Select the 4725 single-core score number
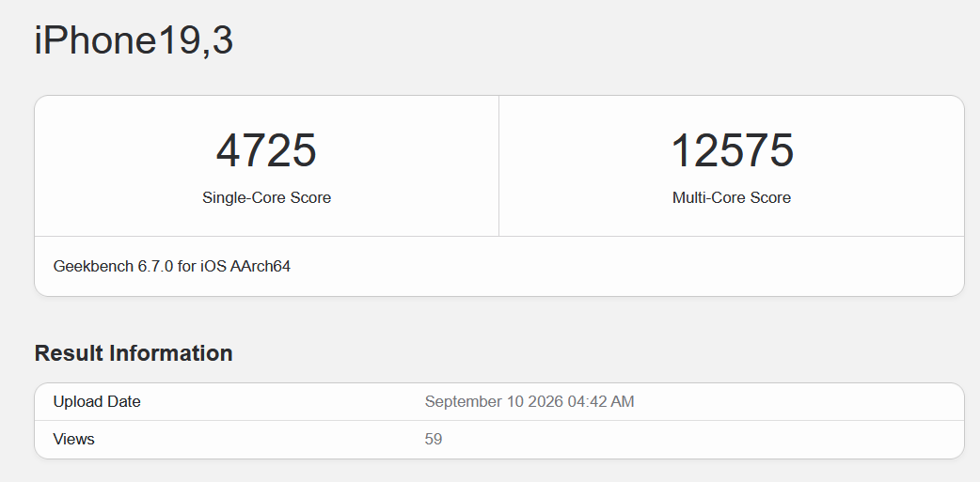Viewport: 980px width, 482px height. [266, 151]
